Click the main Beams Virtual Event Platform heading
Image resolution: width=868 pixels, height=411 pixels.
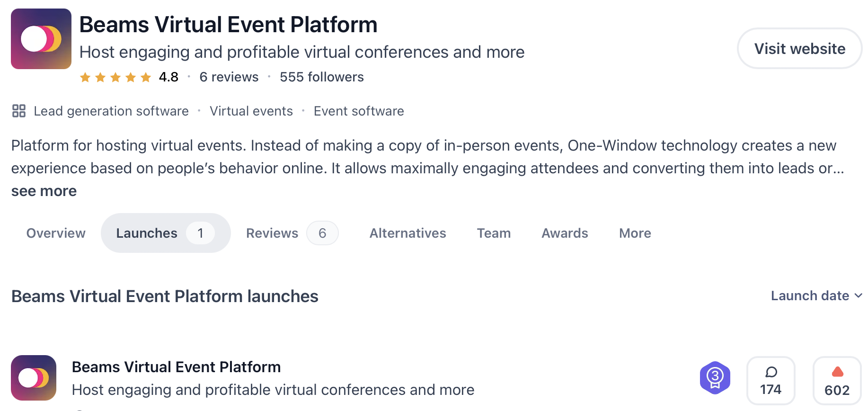(228, 25)
